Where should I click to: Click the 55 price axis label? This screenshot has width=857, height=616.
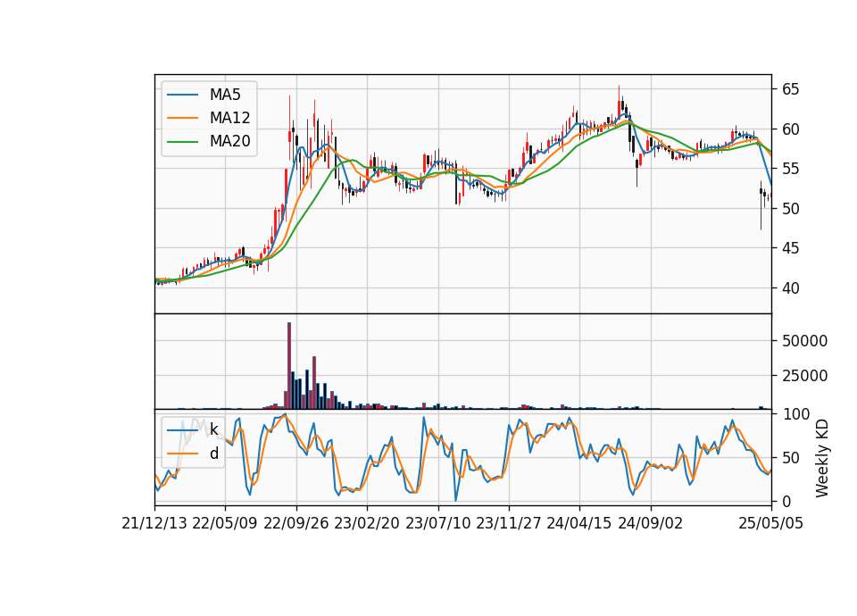[x=790, y=169]
